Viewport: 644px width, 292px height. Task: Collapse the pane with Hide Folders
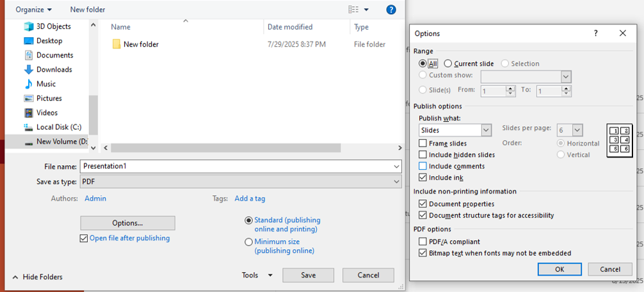click(x=37, y=277)
